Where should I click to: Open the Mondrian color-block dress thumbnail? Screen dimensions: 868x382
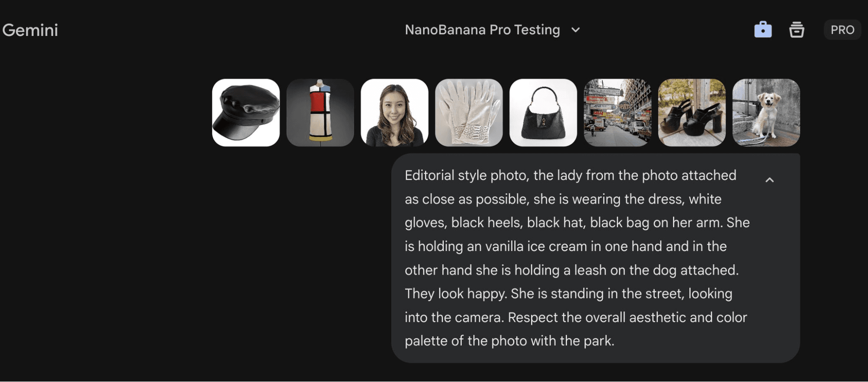click(320, 113)
